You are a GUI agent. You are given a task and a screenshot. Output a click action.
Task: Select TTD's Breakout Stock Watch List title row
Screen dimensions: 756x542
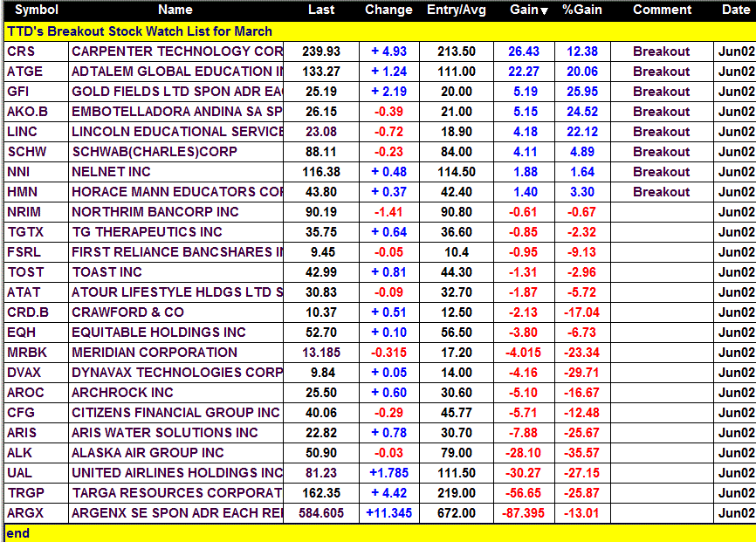pos(145,31)
